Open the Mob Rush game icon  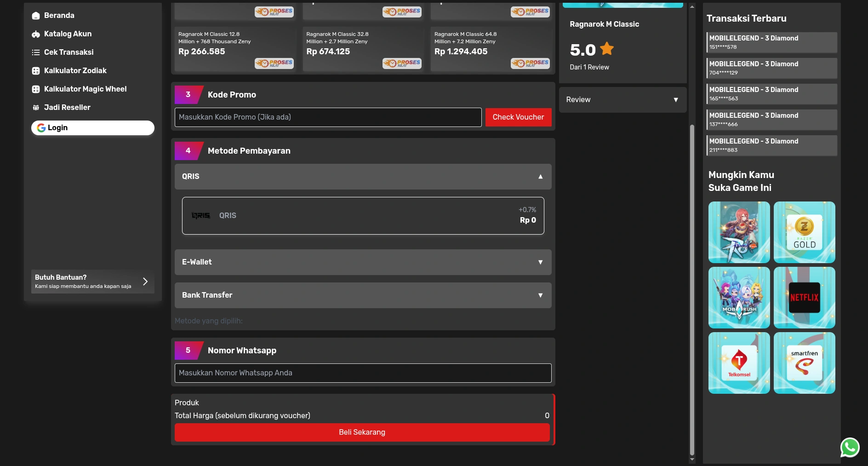coord(739,298)
